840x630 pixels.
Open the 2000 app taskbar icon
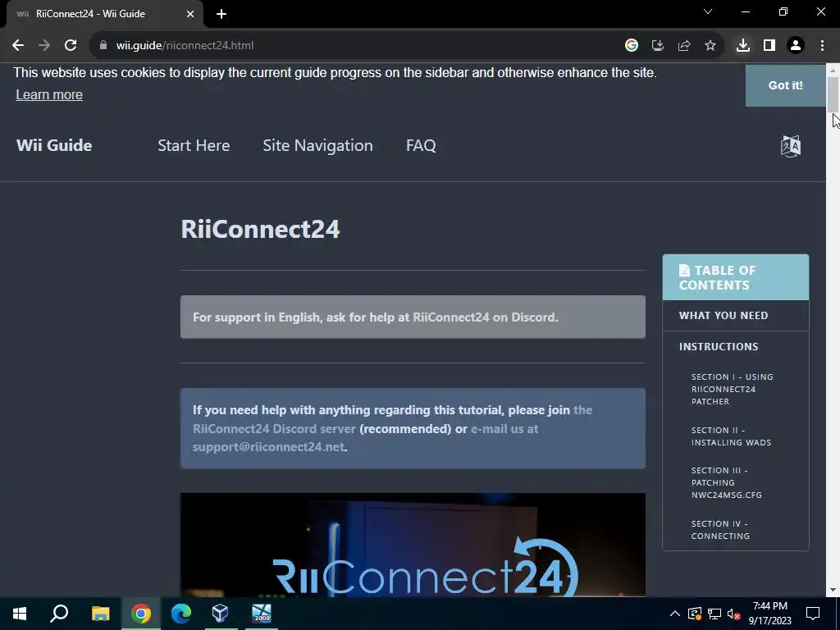pos(262,614)
